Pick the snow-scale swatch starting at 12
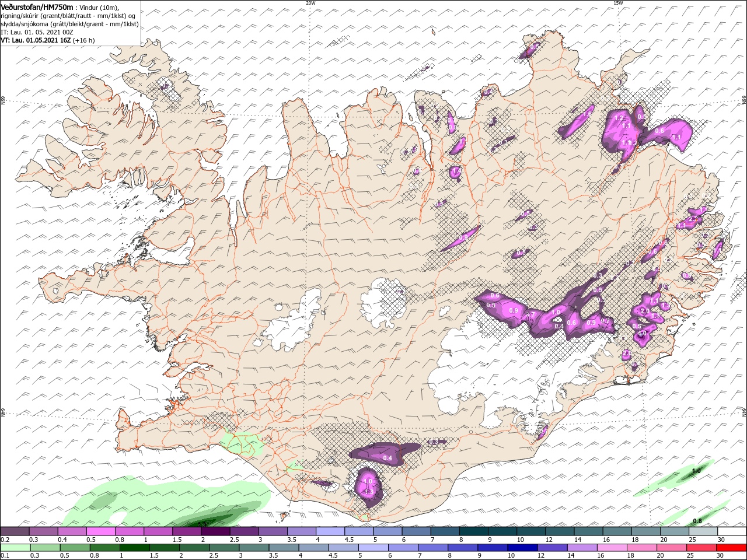 (560, 531)
